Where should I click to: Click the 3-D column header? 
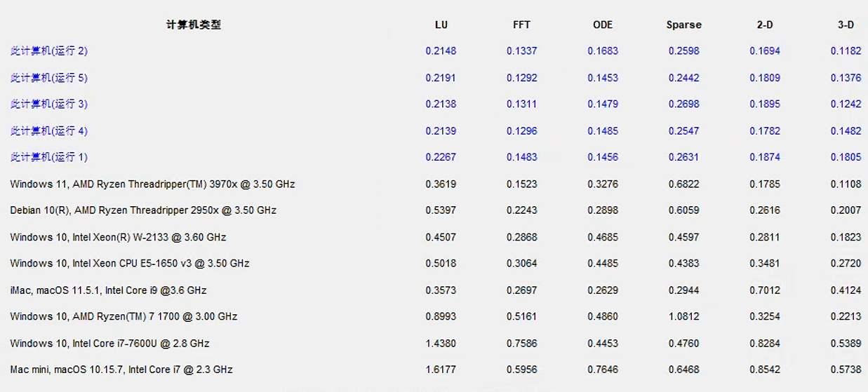846,25
